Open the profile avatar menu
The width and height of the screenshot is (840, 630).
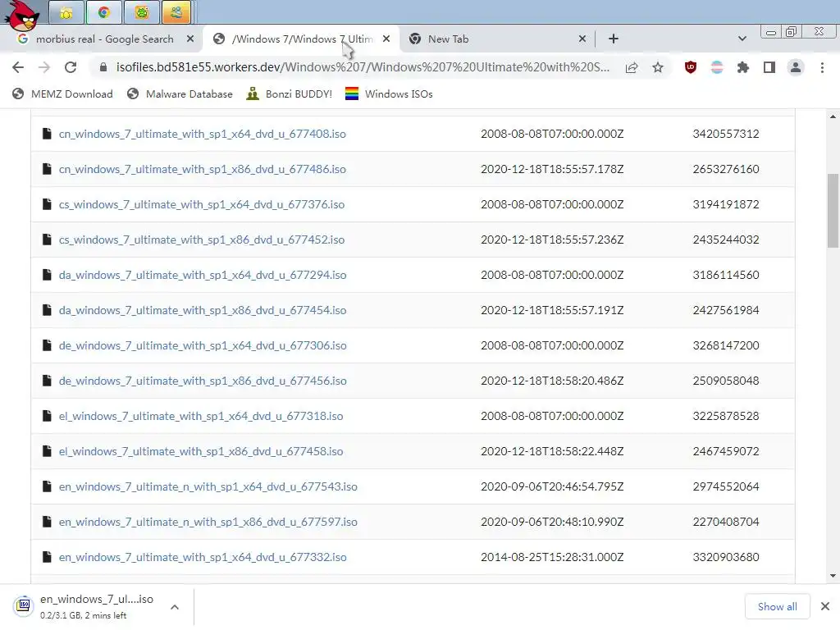(796, 67)
